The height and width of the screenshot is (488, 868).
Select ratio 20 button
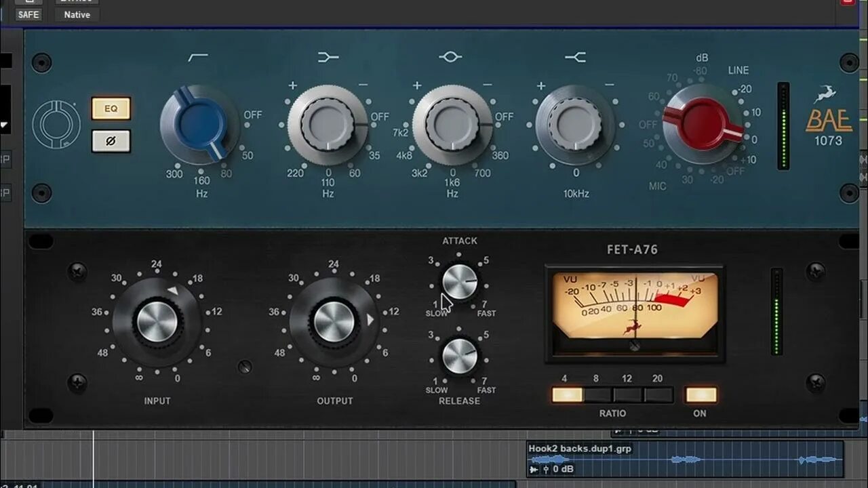(658, 395)
